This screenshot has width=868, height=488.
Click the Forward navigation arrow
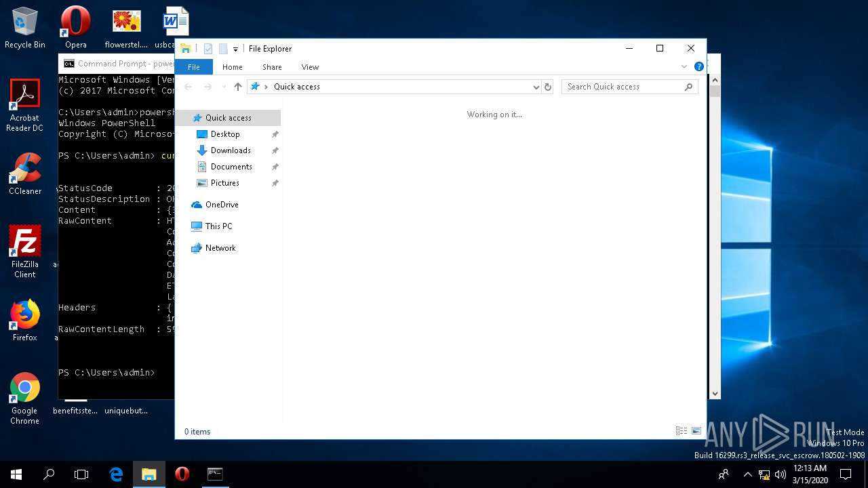(x=208, y=87)
